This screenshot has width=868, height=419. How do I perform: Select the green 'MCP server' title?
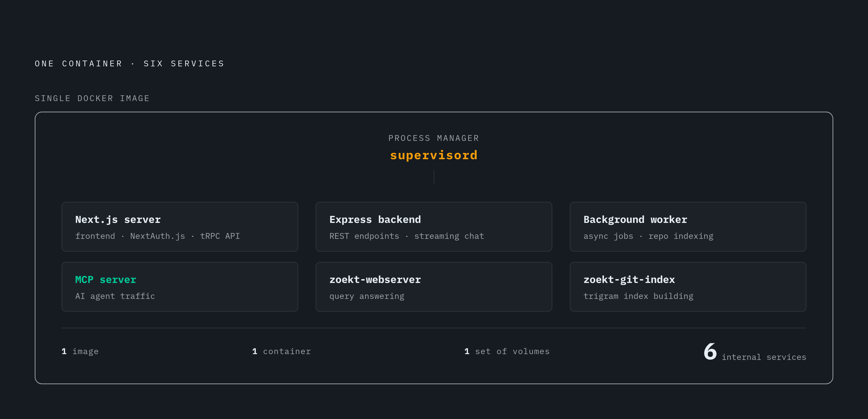[x=105, y=279]
